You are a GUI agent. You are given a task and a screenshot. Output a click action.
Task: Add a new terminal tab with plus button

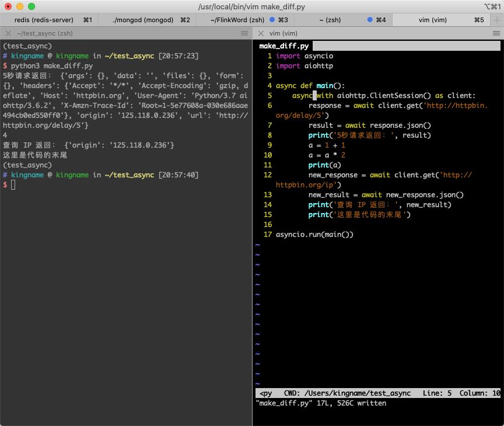tap(497, 20)
